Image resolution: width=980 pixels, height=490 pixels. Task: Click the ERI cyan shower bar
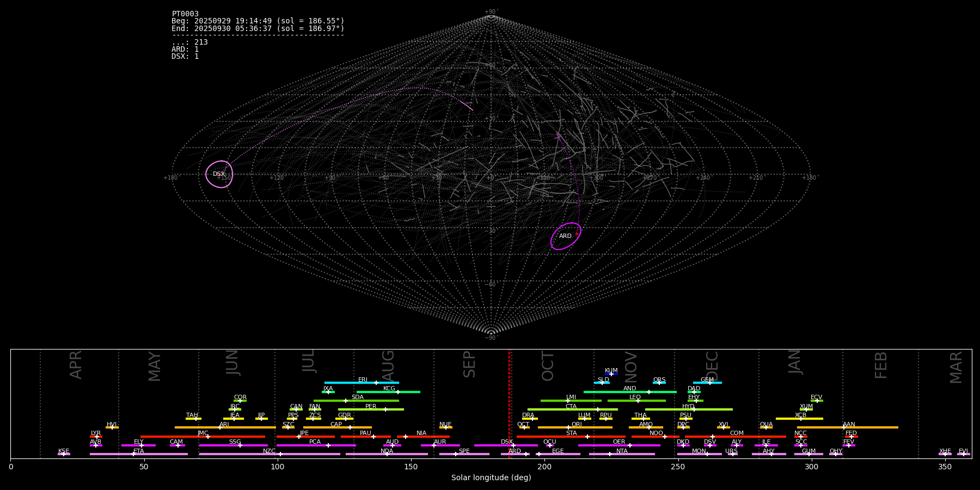pos(362,383)
